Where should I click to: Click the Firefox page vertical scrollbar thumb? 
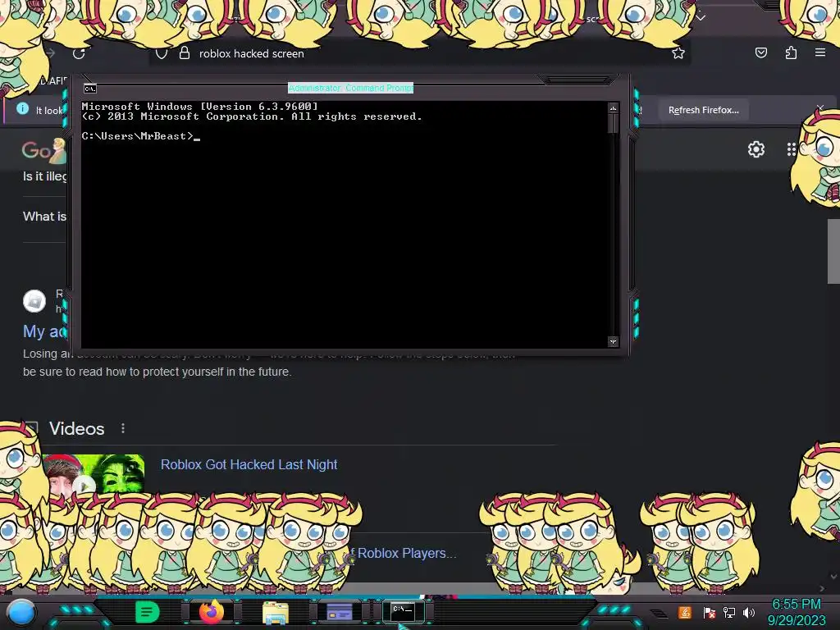[833, 251]
